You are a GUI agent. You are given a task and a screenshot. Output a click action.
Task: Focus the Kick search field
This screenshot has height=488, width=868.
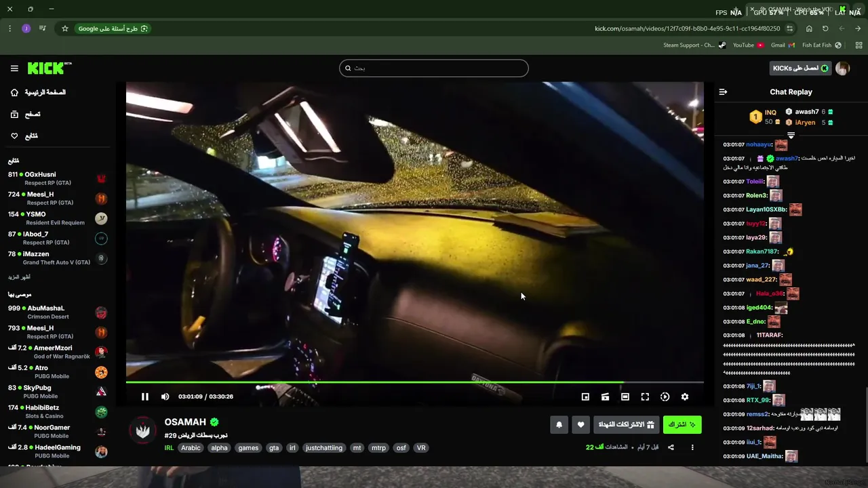click(434, 68)
